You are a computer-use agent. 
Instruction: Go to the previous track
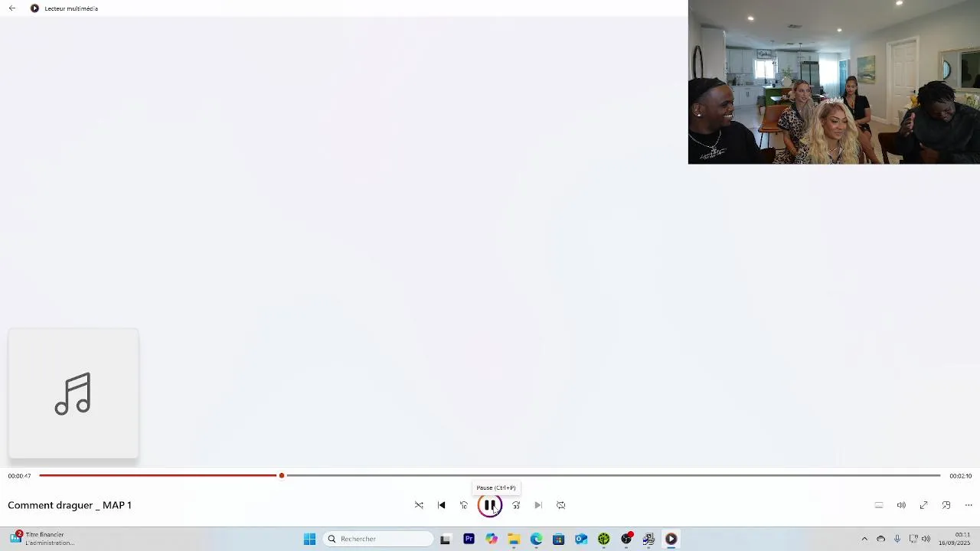tap(442, 505)
